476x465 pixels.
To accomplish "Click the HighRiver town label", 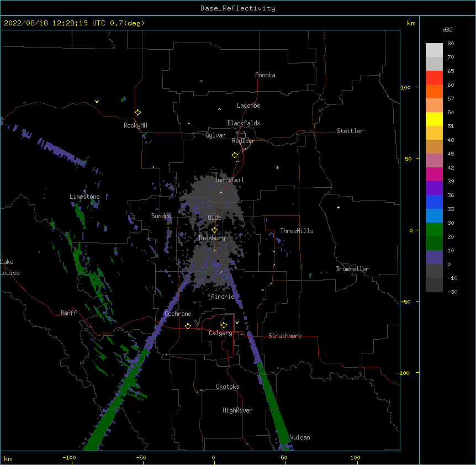I will (237, 410).
